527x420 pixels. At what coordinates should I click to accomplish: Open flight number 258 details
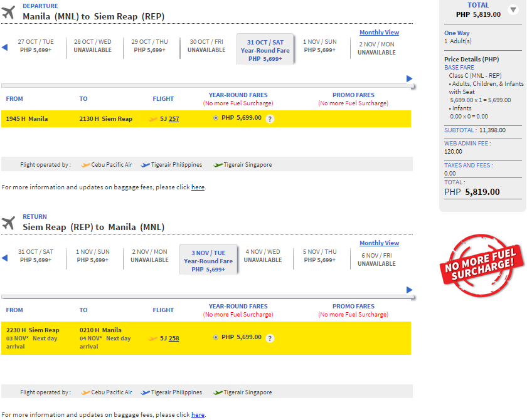[x=174, y=338]
